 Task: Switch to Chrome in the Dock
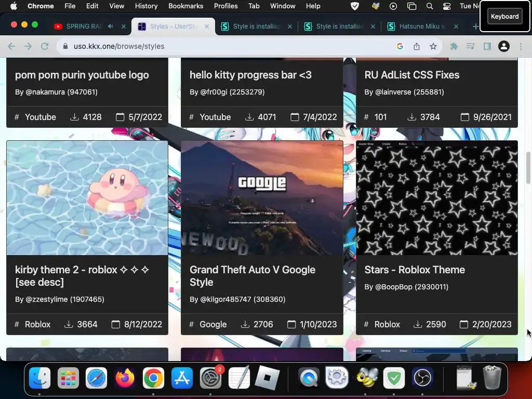click(x=153, y=378)
